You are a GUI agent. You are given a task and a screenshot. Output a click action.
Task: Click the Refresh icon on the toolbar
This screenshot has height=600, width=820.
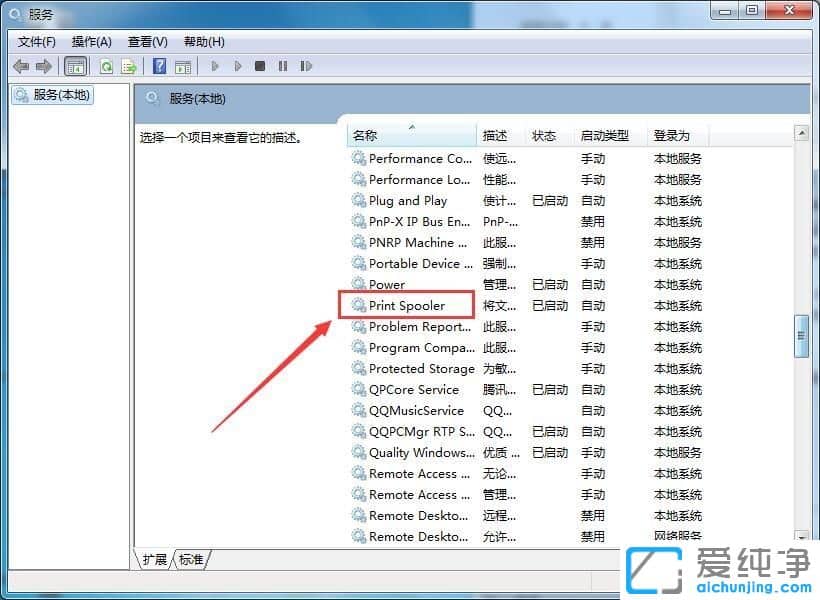point(106,66)
